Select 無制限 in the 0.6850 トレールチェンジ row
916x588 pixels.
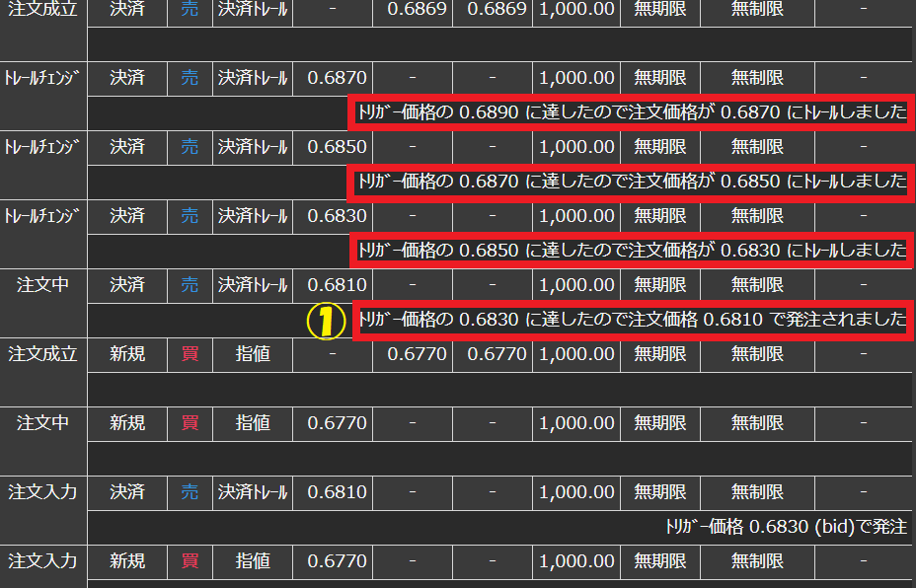[x=757, y=147]
